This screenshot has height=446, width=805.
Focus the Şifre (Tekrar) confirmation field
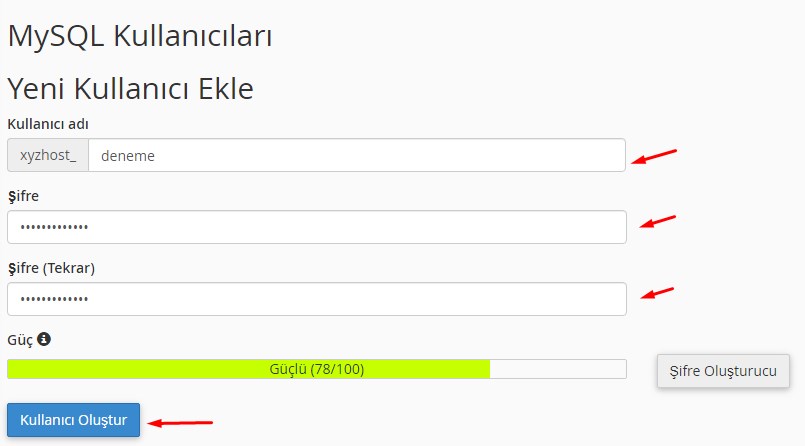(x=316, y=299)
